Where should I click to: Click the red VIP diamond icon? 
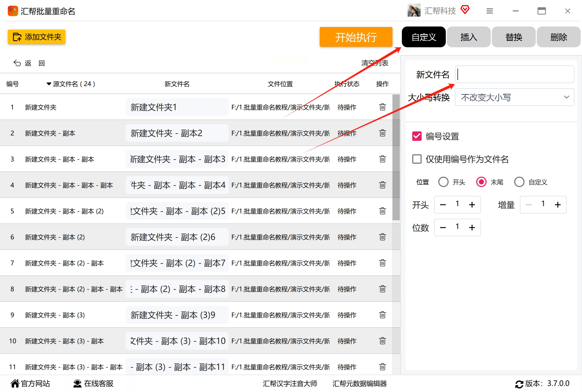coord(465,10)
